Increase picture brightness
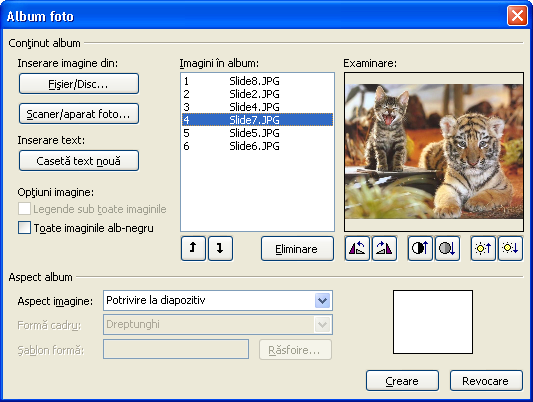Viewport: 533px width, 402px height. coord(483,249)
